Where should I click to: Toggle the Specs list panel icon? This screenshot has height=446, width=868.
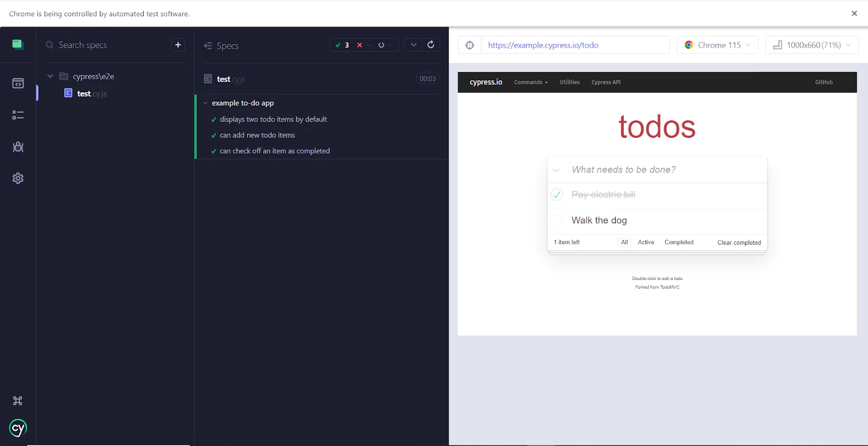coord(208,46)
